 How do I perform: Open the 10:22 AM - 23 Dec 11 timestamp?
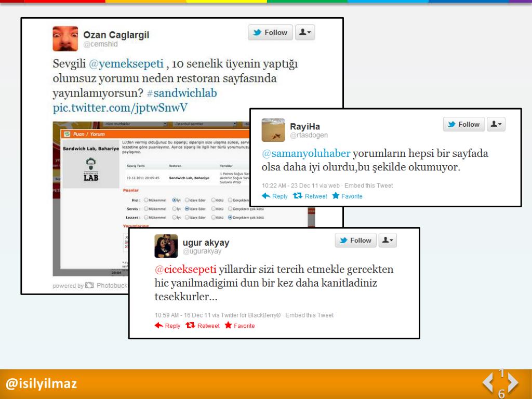tap(289, 185)
